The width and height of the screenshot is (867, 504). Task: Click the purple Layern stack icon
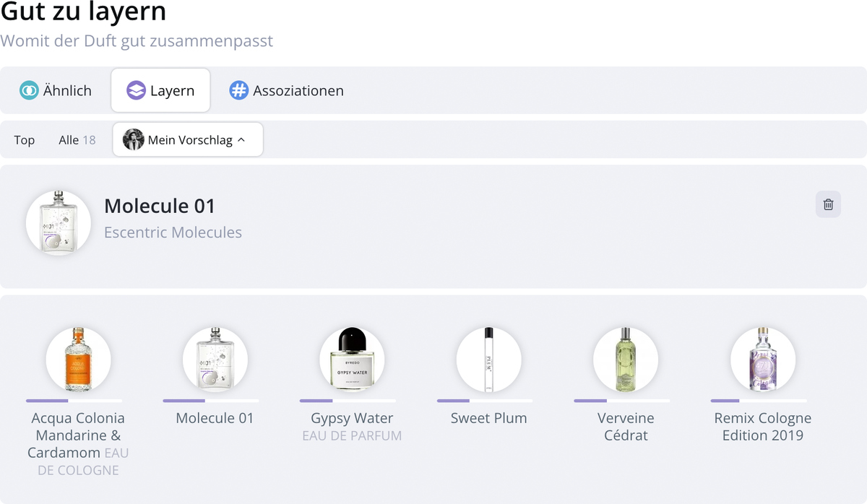tap(136, 90)
